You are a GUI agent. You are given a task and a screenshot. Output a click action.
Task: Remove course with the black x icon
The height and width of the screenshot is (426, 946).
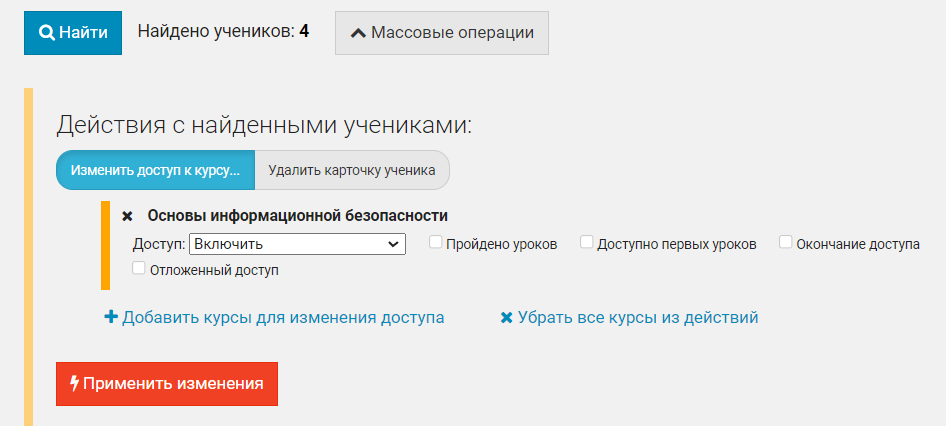coord(127,216)
